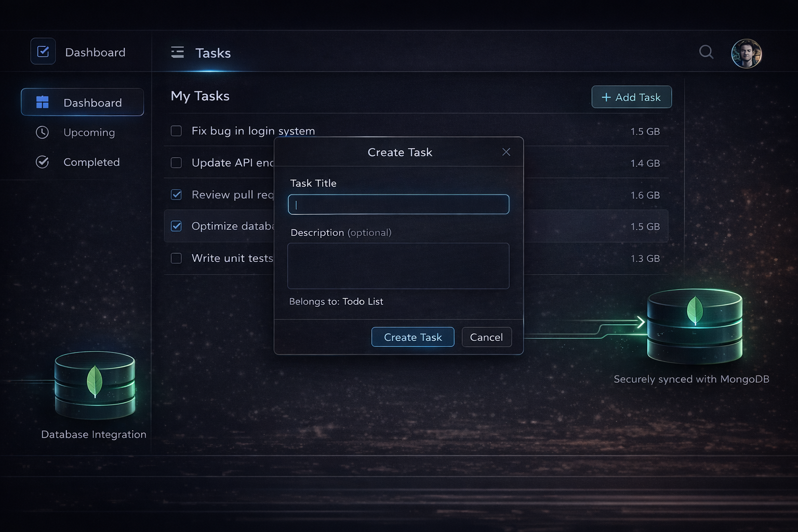
Task: Click the Dashboard grid icon in sidebar
Action: [x=42, y=102]
